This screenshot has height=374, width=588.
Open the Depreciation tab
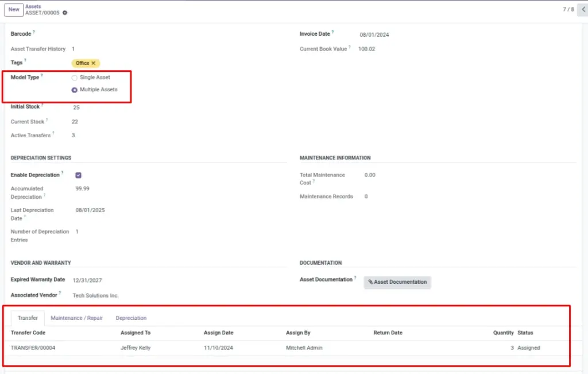click(x=131, y=318)
